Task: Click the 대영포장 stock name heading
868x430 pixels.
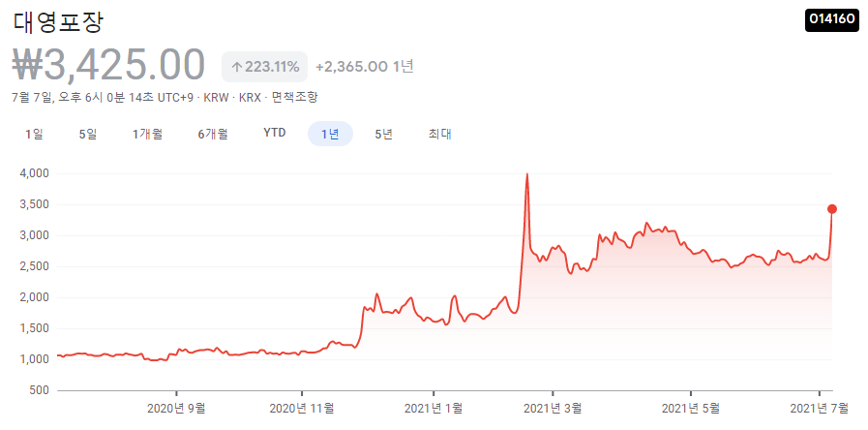Action: tap(58, 21)
